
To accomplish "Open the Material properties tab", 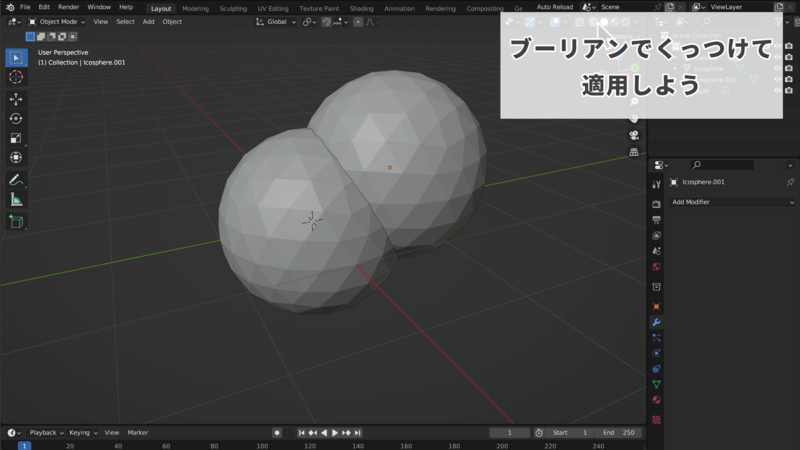I will 656,400.
